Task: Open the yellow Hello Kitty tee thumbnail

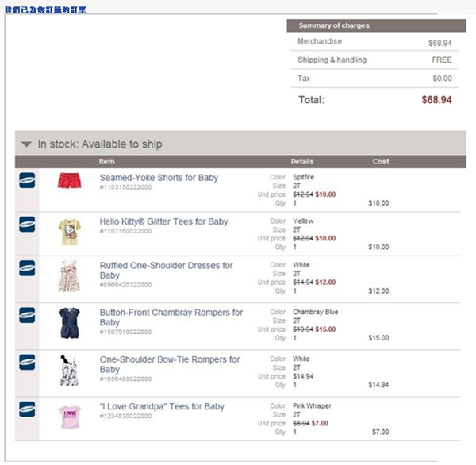Action: point(70,232)
